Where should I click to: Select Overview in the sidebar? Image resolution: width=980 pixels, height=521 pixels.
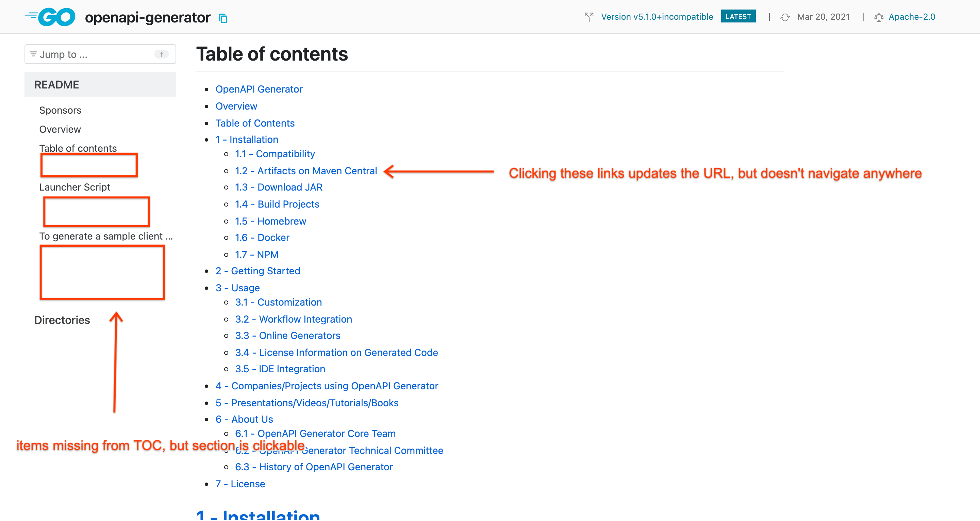[x=60, y=129]
